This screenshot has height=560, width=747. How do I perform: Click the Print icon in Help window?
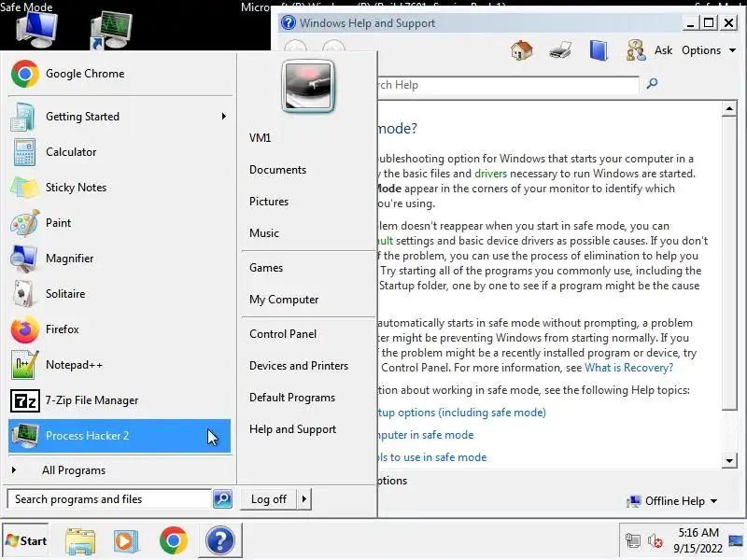coord(560,50)
